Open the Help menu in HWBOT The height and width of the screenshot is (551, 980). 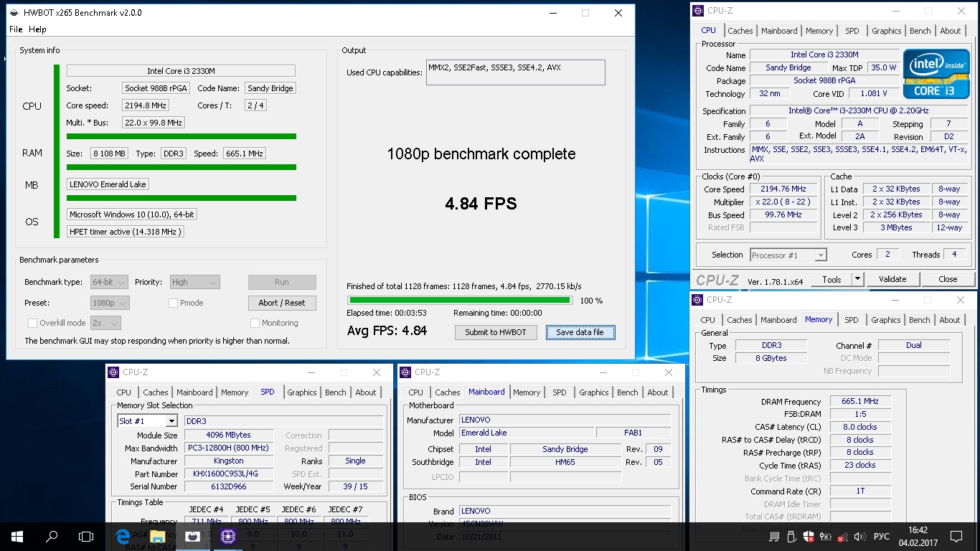tap(37, 29)
